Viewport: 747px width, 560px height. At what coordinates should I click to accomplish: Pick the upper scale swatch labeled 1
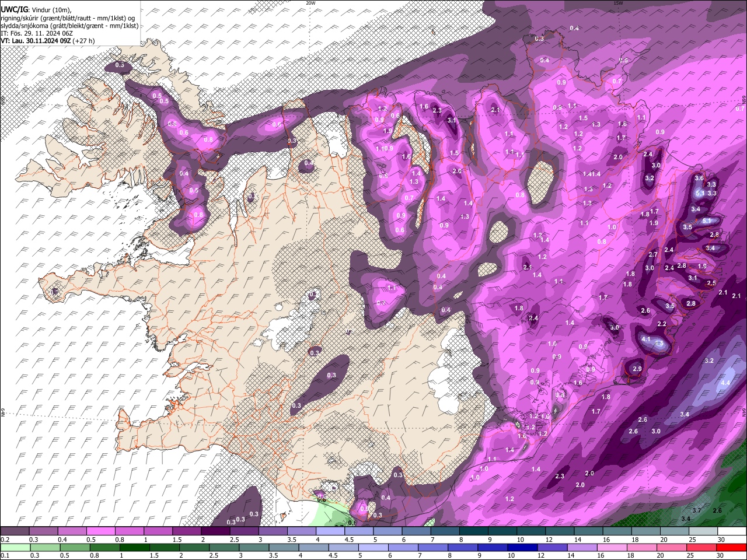(158, 531)
